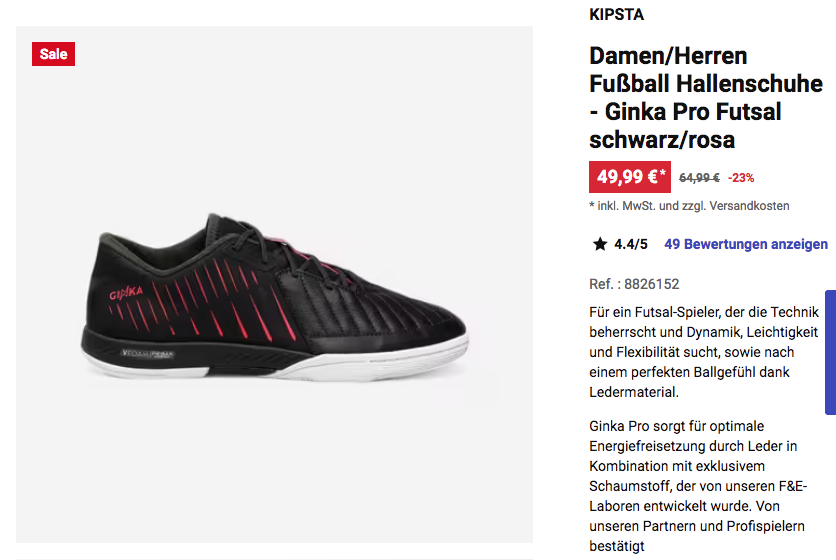Screen dimensions: 836x560
Task: Click the black star rating icon
Action: [x=600, y=244]
